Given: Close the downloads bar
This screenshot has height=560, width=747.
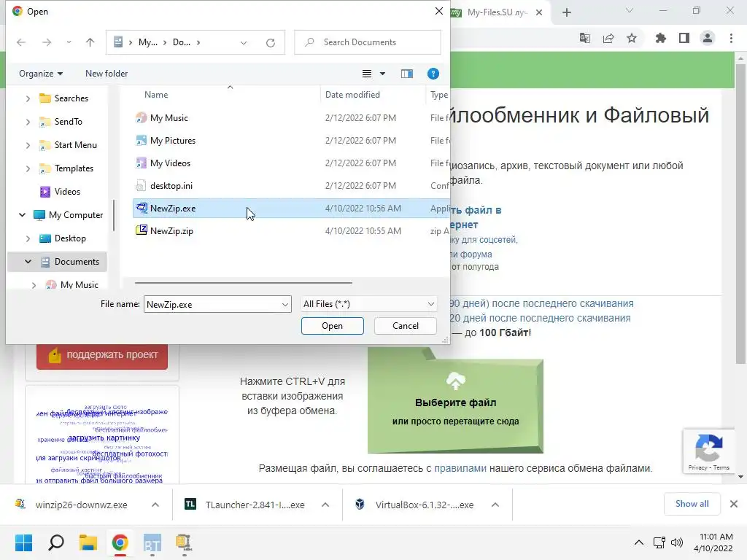Looking at the screenshot, I should (734, 504).
